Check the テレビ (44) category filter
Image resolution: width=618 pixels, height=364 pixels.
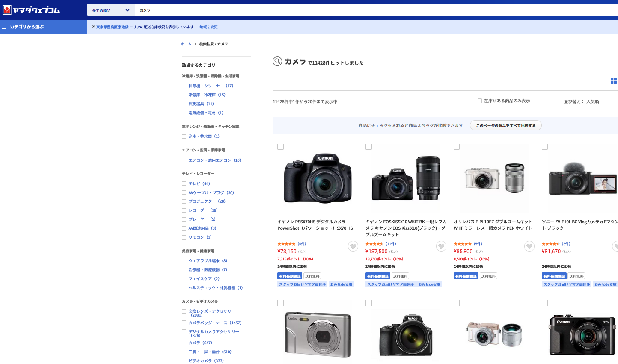184,184
